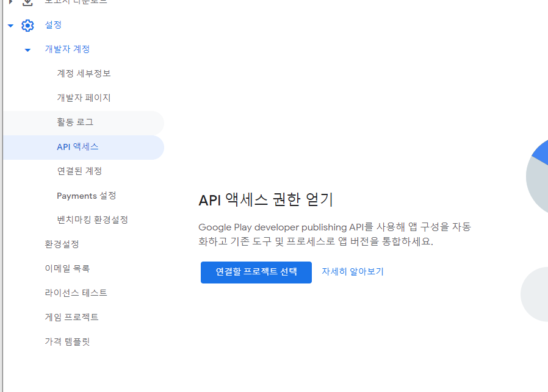The image size is (548, 392).
Task: Open 게임 프로젝트 in sidebar
Action: (71, 317)
